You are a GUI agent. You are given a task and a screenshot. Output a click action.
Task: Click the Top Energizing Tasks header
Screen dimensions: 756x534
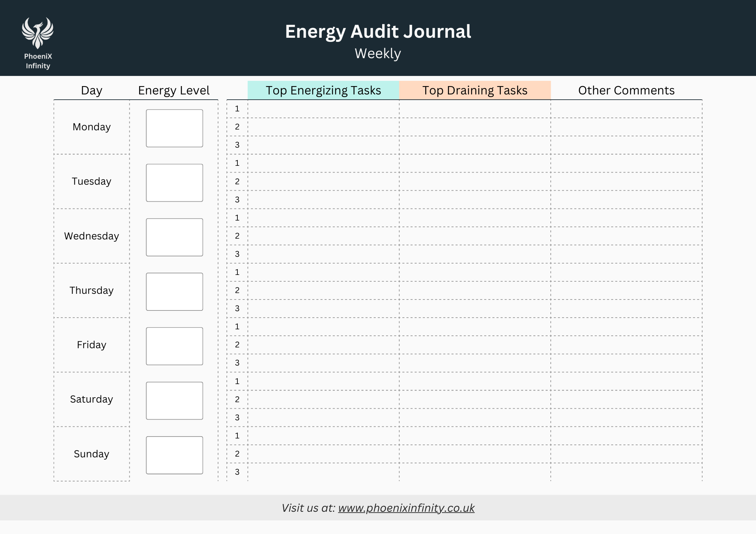click(323, 90)
